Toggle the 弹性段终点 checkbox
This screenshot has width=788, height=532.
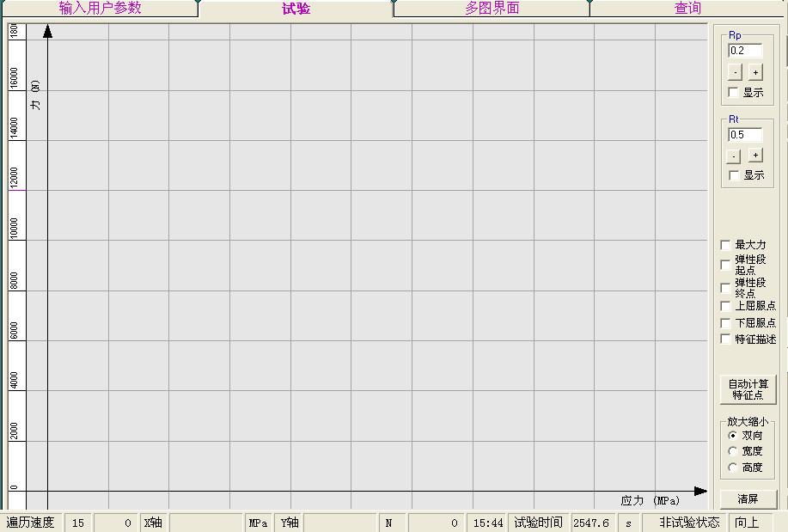726,288
